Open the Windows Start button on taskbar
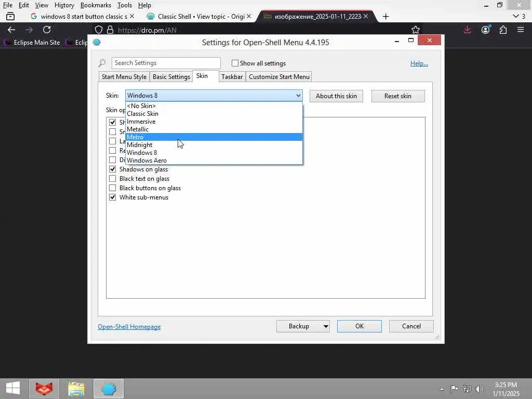The image size is (532, 399). coord(13,388)
